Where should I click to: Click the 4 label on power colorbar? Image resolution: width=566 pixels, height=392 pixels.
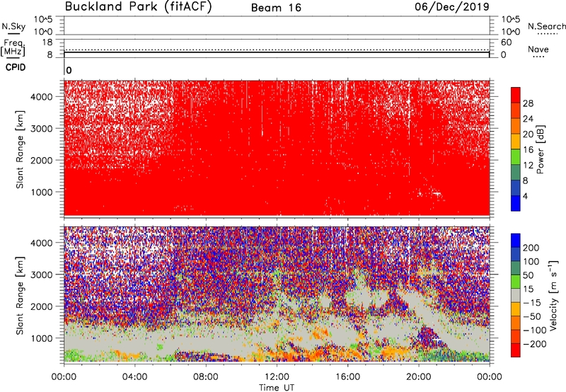[x=526, y=196]
